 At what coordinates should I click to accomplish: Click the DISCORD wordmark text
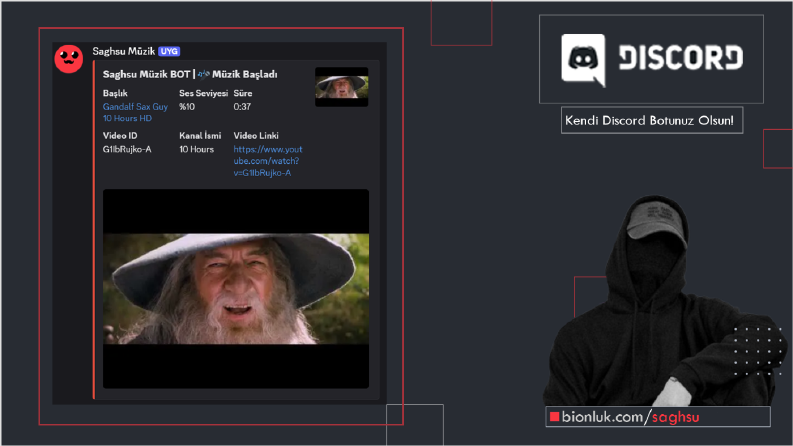pos(681,57)
